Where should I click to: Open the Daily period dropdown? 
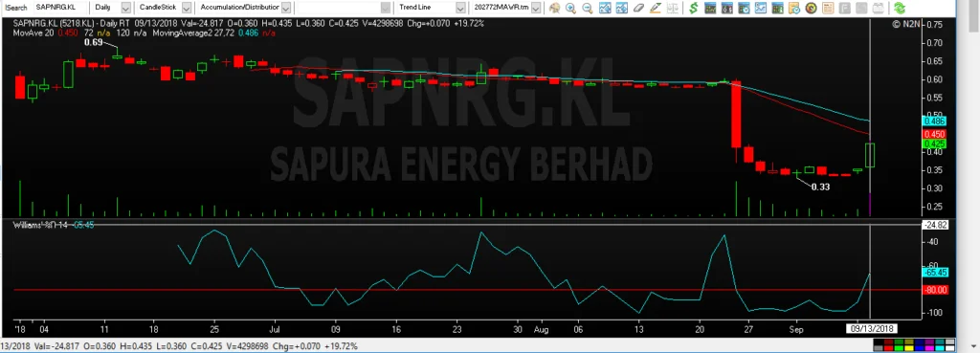[x=125, y=8]
